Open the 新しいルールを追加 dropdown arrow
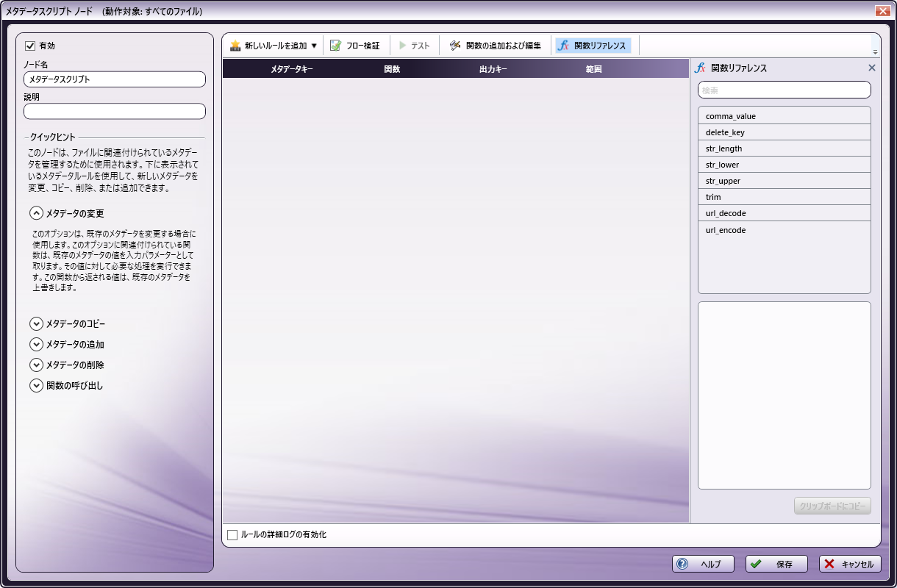897x588 pixels. coord(314,46)
